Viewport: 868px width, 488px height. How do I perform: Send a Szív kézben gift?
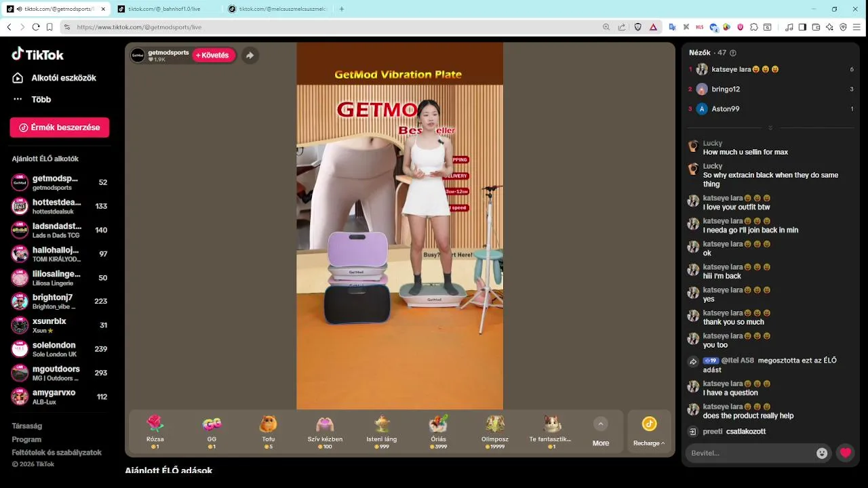tap(325, 432)
